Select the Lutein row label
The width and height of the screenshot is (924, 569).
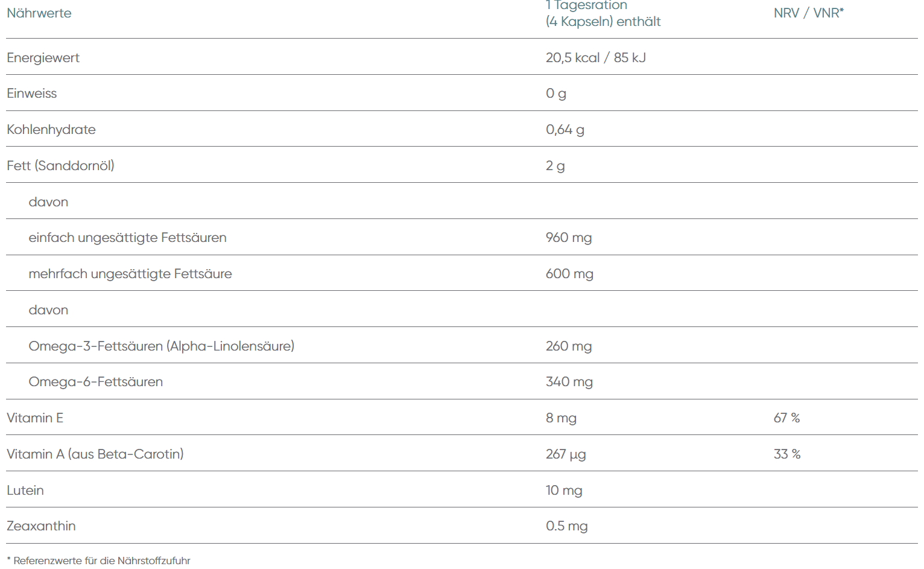coord(25,491)
